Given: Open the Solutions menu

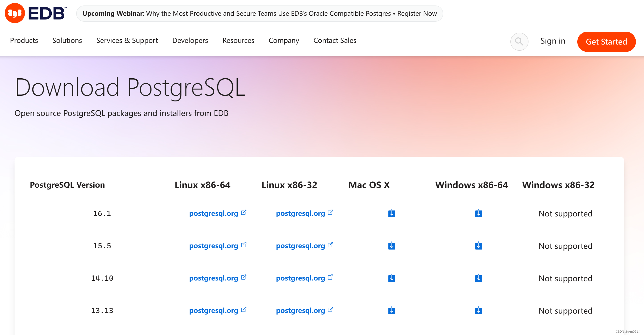Looking at the screenshot, I should point(67,40).
